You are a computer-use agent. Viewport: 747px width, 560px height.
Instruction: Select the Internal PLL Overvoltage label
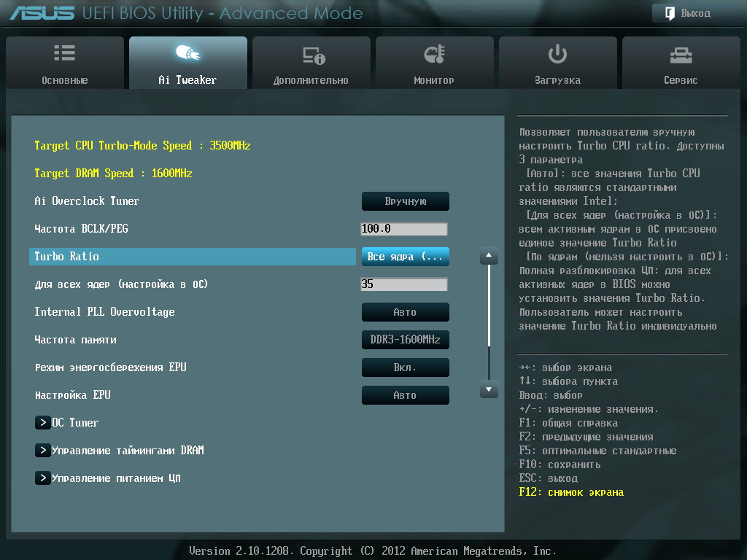point(105,312)
